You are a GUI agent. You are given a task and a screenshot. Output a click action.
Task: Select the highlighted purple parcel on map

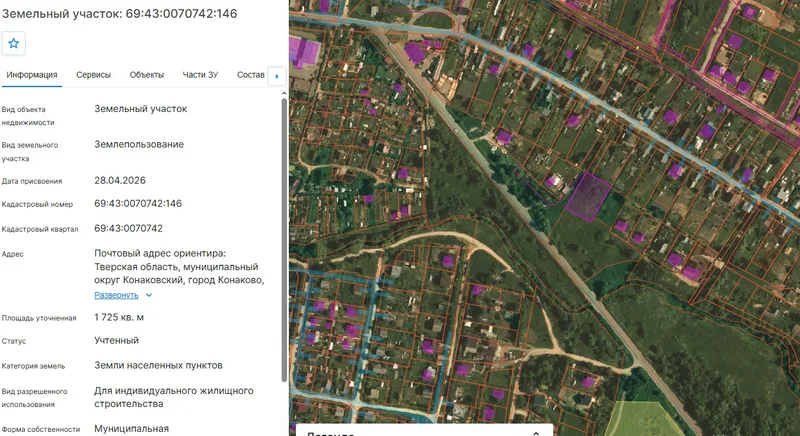coord(589,197)
